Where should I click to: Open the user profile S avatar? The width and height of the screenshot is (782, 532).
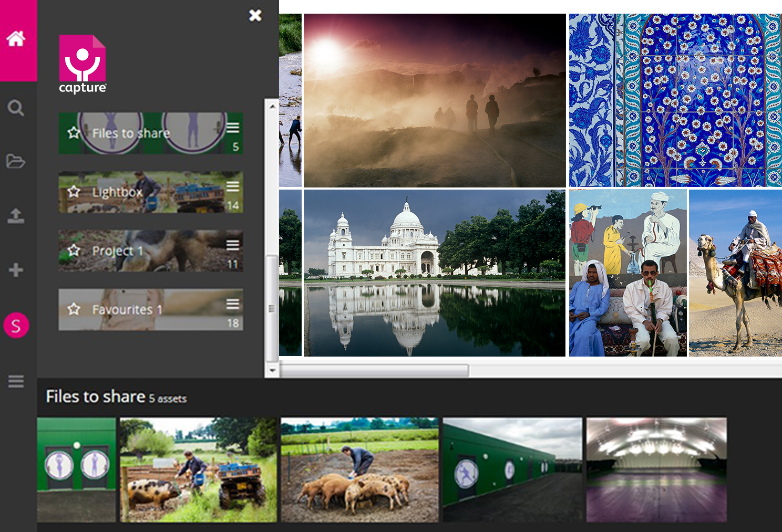[x=16, y=326]
